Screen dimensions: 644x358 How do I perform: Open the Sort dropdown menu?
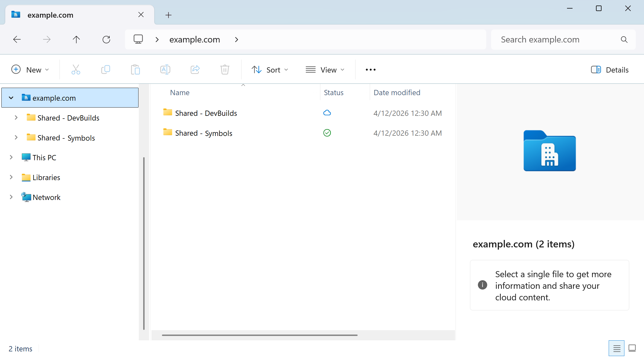270,70
